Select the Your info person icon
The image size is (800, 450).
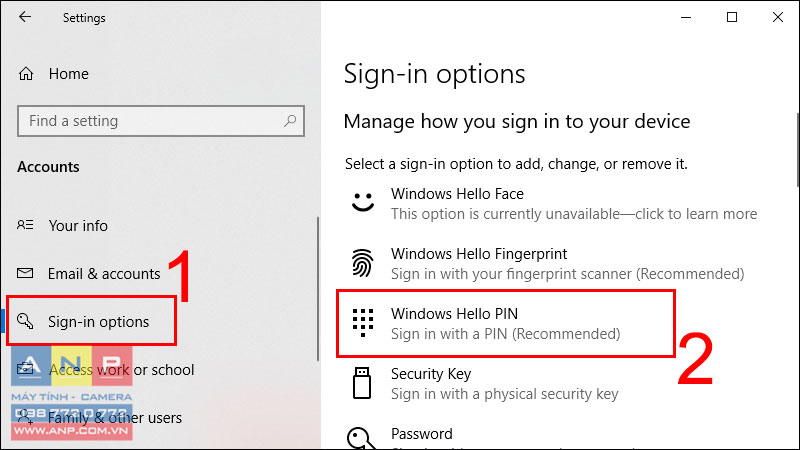(25, 225)
